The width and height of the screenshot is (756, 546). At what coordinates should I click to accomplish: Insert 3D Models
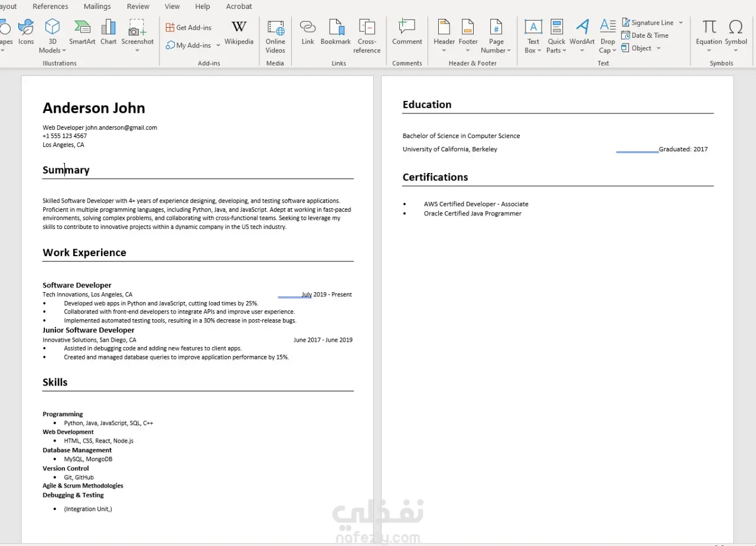point(53,35)
